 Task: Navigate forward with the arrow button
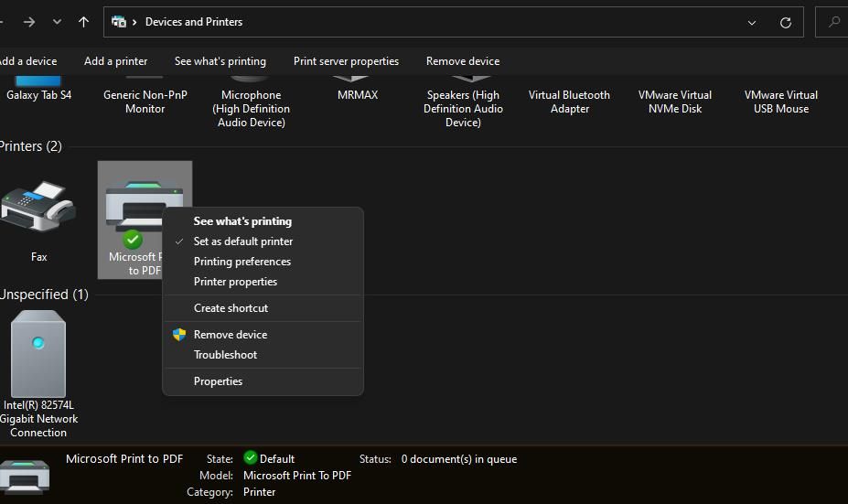tap(29, 22)
